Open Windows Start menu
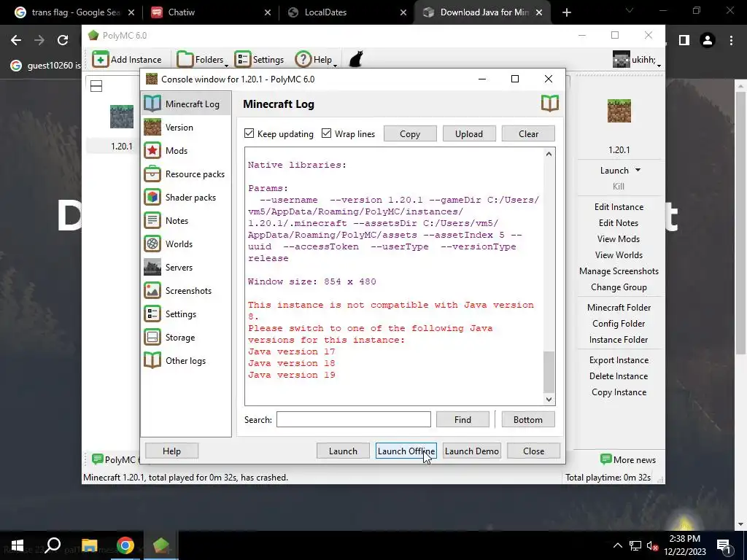 tap(18, 545)
